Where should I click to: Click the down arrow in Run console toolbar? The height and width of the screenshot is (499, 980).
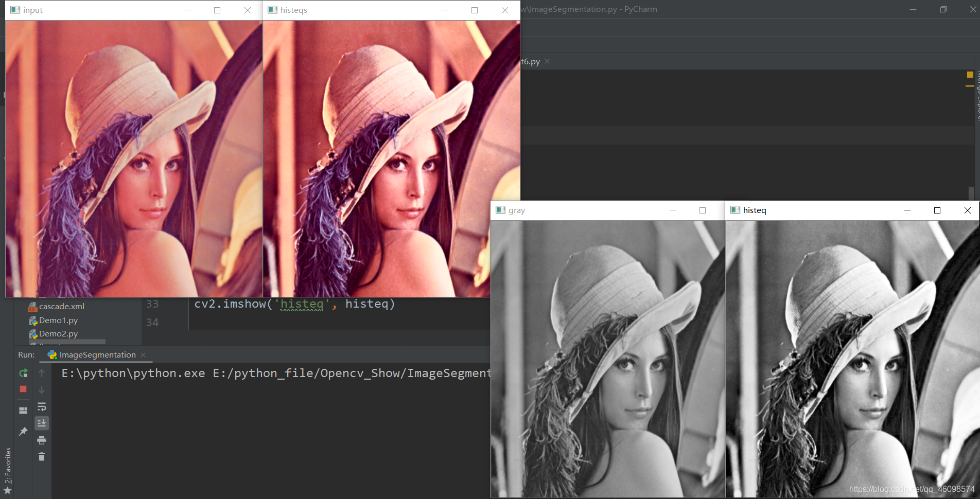tap(42, 389)
